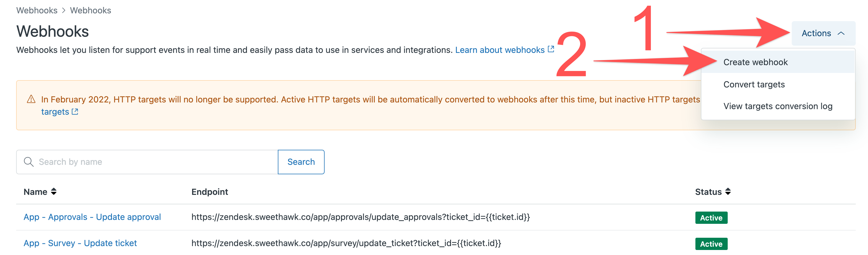Click the magnifying glass search icon

[x=29, y=162]
